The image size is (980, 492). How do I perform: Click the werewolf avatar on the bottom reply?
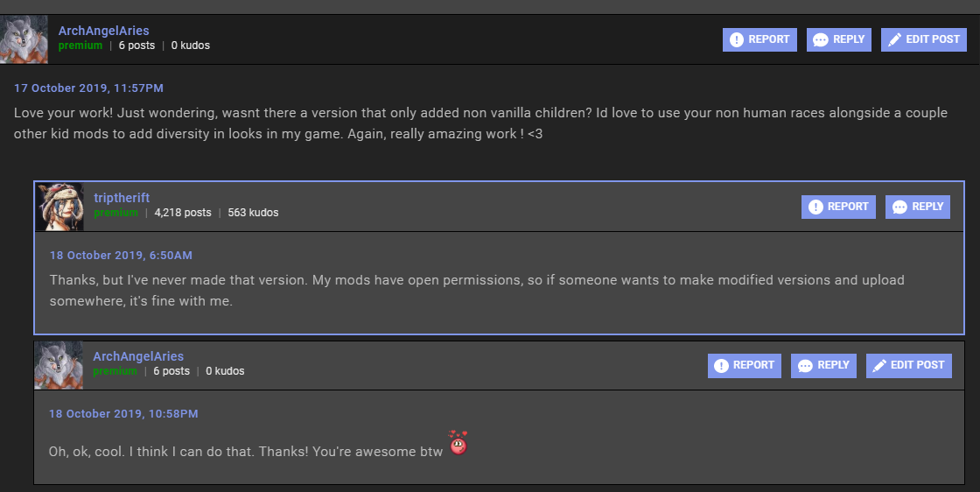59,365
